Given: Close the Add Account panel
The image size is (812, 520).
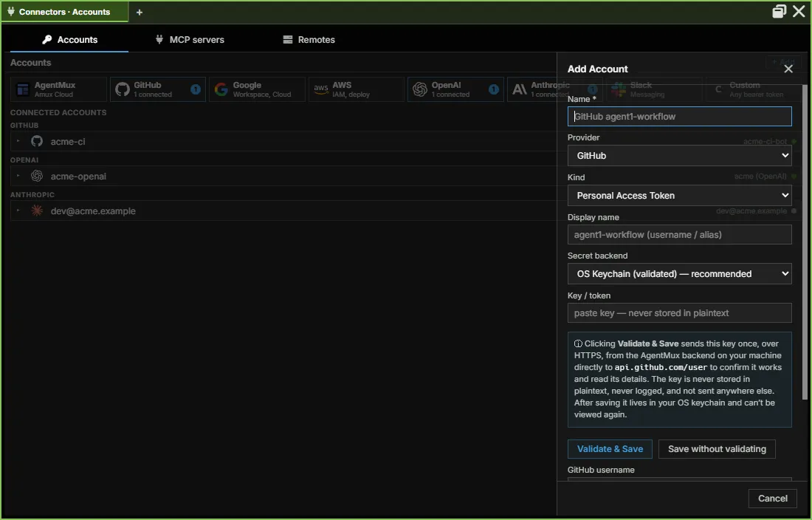Looking at the screenshot, I should [x=788, y=69].
